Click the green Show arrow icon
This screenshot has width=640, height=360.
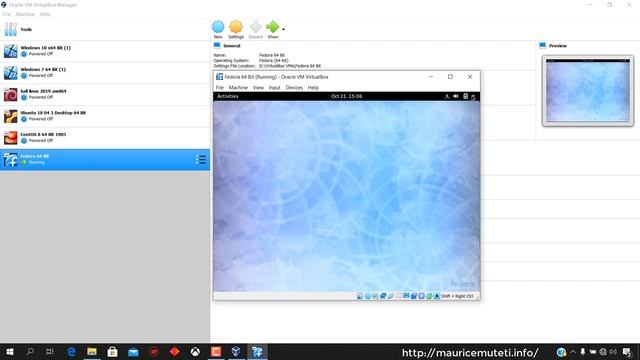click(272, 27)
